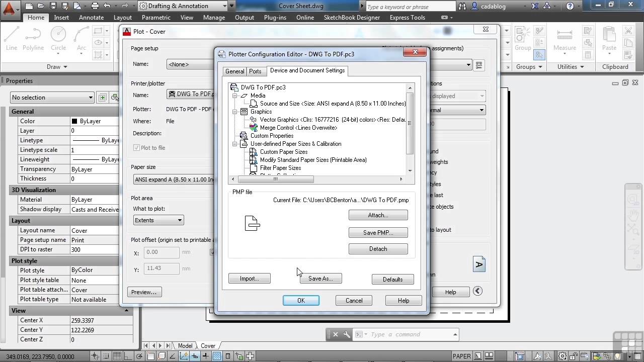Expand the Groups panel dropdown
This screenshot has width=644, height=362.
(x=529, y=67)
